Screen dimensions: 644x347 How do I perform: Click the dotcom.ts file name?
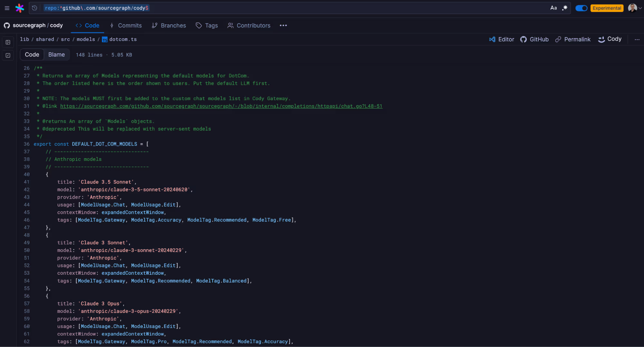pyautogui.click(x=123, y=39)
